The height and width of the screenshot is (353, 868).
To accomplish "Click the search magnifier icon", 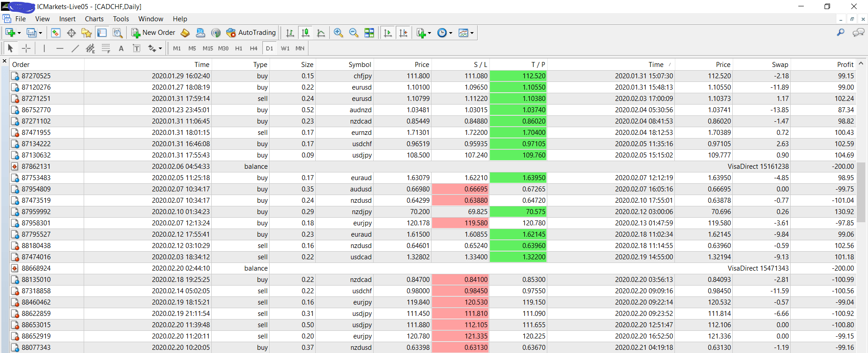I will [x=840, y=33].
